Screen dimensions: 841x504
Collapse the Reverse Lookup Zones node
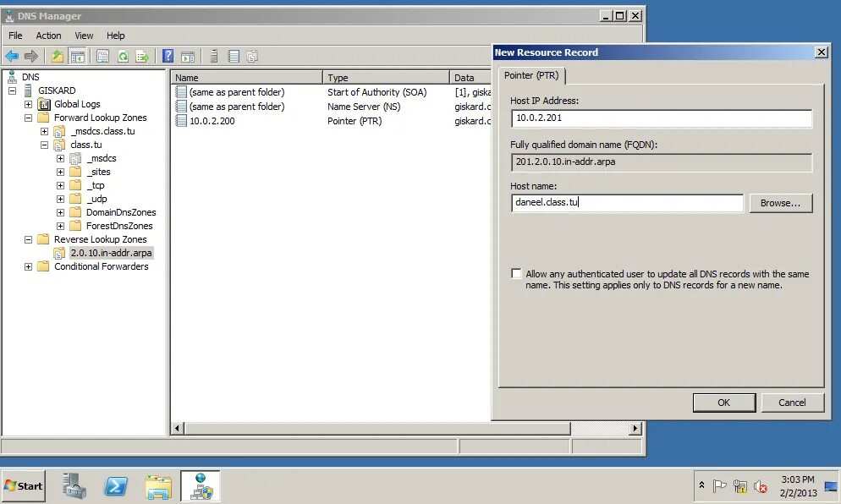29,239
